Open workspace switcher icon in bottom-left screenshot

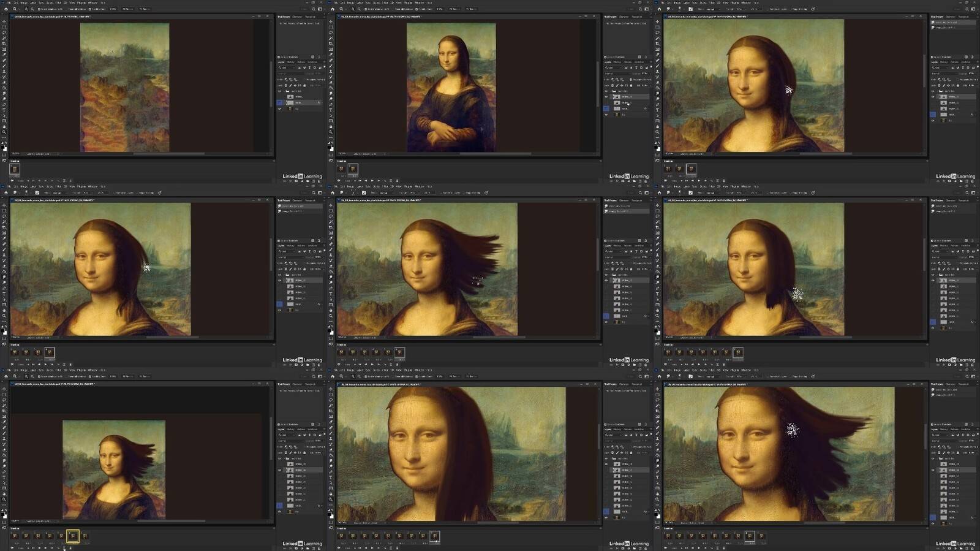coord(320,377)
